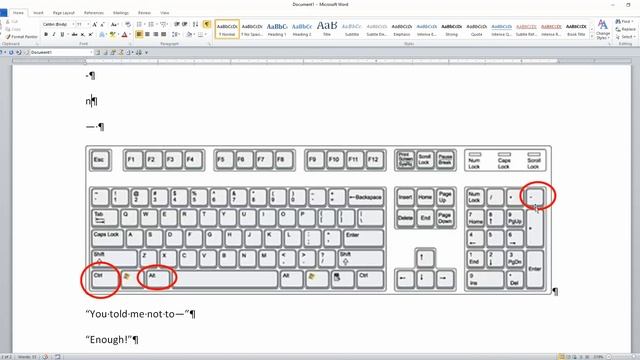Apply the Heading 2 style
Screen dimensions: 640x360
coord(302,29)
